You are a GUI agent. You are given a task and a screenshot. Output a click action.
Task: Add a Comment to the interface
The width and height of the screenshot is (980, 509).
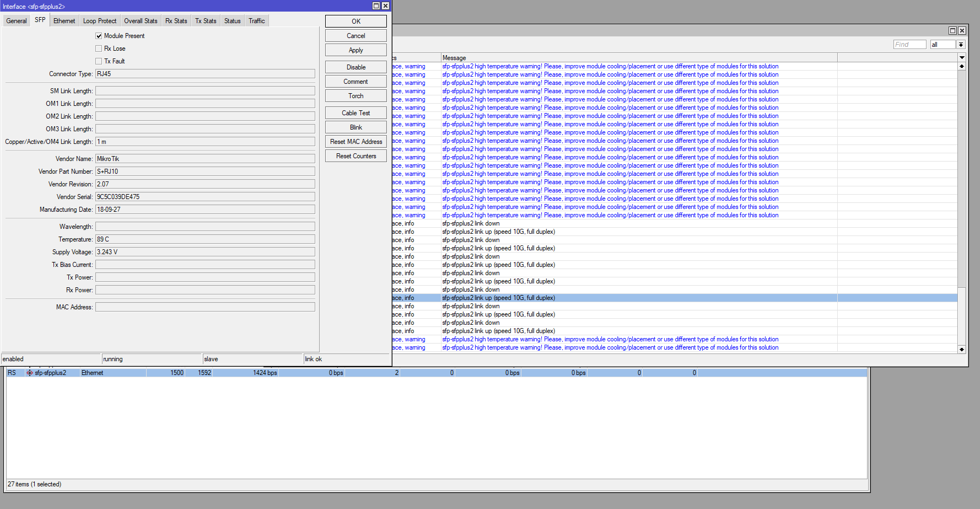click(356, 82)
